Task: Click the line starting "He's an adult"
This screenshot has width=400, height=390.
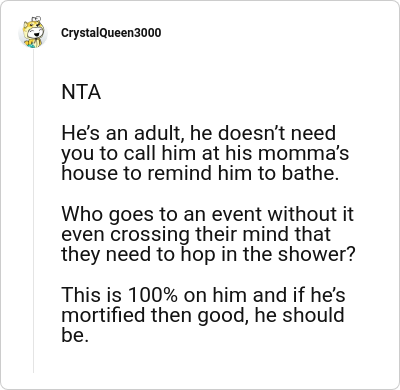Action: point(199,133)
